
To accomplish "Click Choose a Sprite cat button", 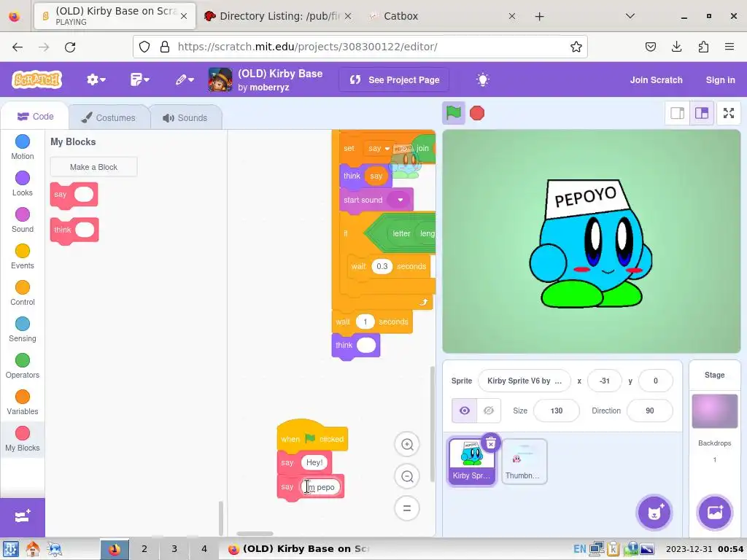I will click(654, 513).
